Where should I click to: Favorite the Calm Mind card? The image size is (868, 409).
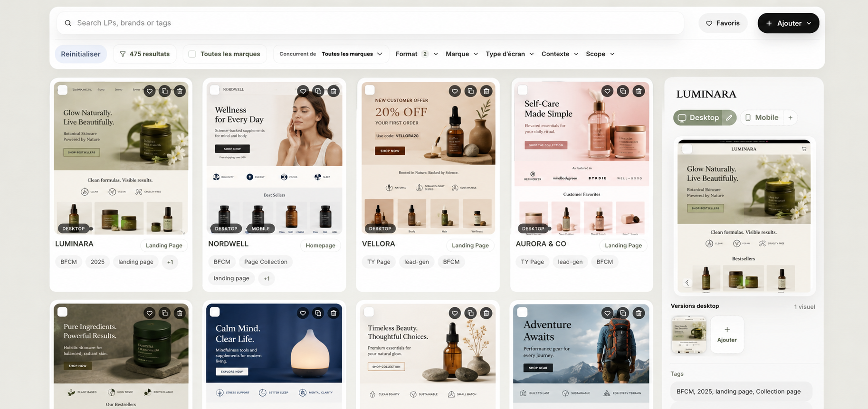coord(303,313)
